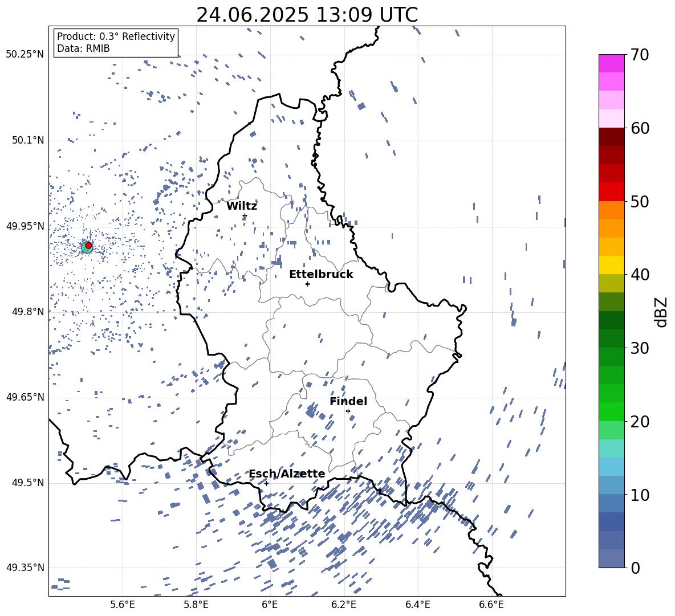Click the 49.5°N latitude label

(x=27, y=482)
